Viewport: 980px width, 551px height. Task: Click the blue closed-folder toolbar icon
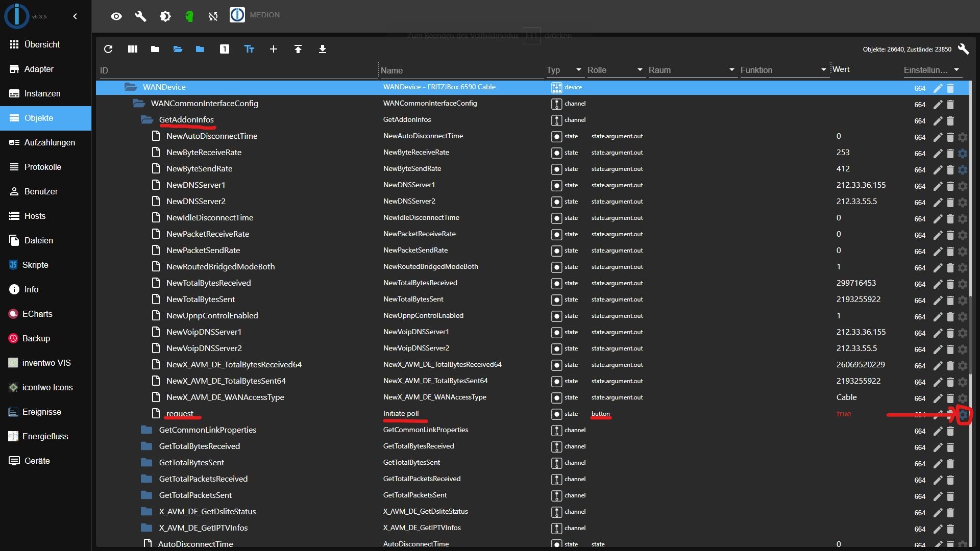coord(200,49)
